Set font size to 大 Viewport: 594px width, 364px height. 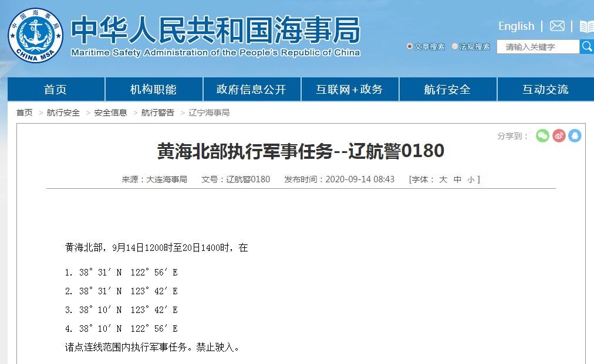pos(443,179)
